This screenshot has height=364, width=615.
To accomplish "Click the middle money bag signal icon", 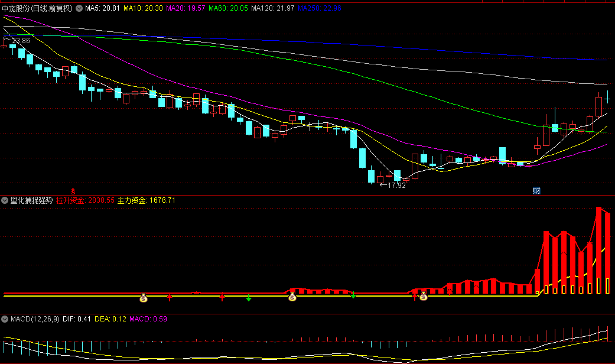I will (x=292, y=297).
